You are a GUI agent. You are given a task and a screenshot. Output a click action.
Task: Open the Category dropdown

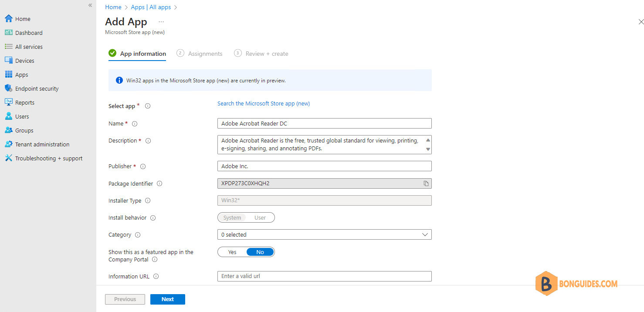pyautogui.click(x=324, y=234)
